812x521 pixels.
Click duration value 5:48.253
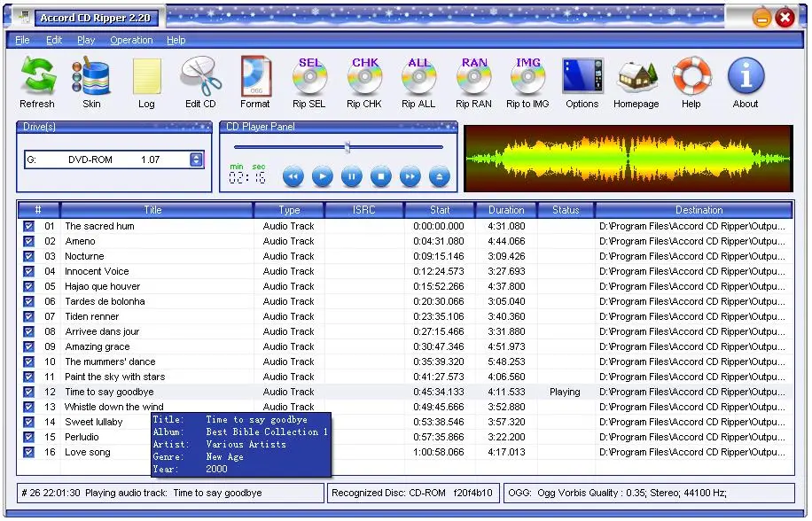pos(506,362)
